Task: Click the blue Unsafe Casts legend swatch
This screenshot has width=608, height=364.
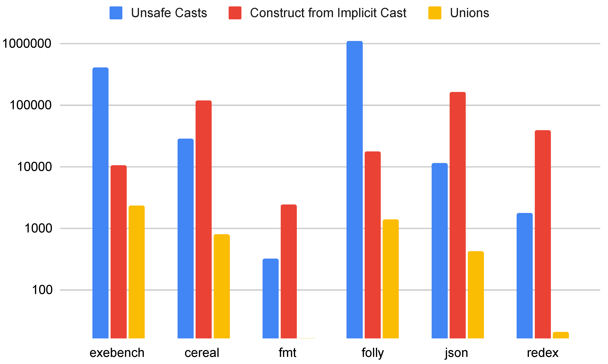Action: 116,13
